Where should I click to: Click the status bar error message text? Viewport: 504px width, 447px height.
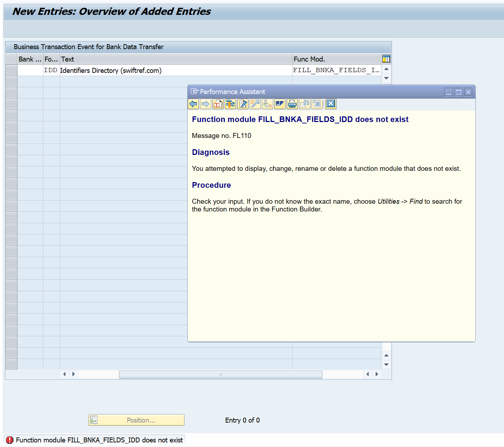(99, 440)
